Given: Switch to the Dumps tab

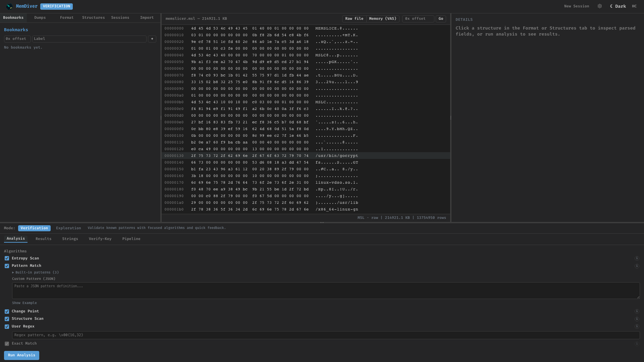Looking at the screenshot, I should tap(40, 18).
